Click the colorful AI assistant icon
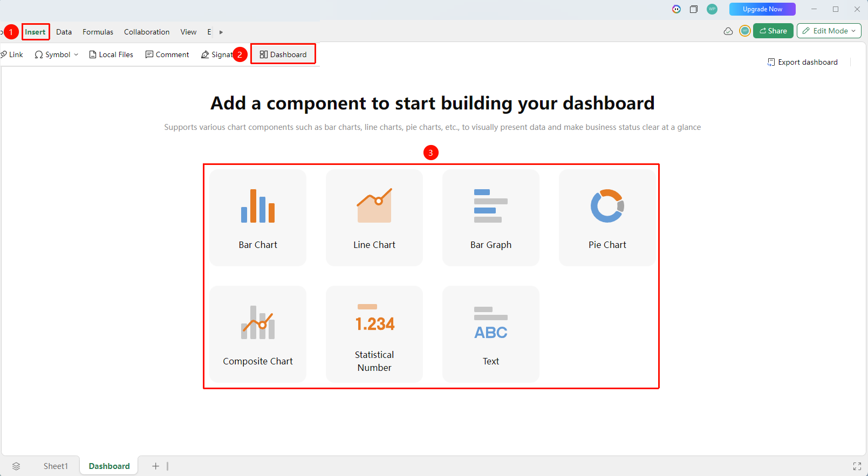868x476 pixels. [676, 9]
